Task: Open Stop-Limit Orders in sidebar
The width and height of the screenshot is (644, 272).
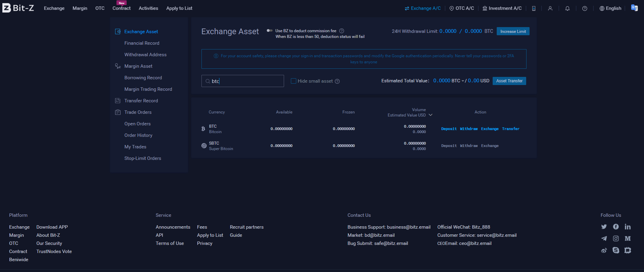Action: [x=143, y=158]
